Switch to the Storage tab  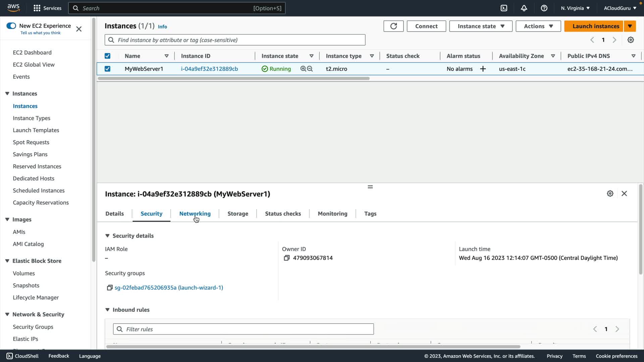[x=238, y=214]
